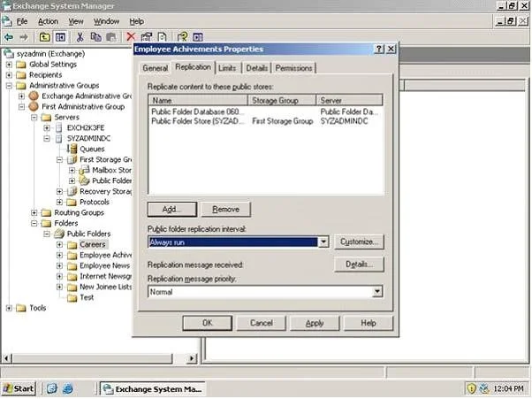Switch to the General tab

(155, 68)
